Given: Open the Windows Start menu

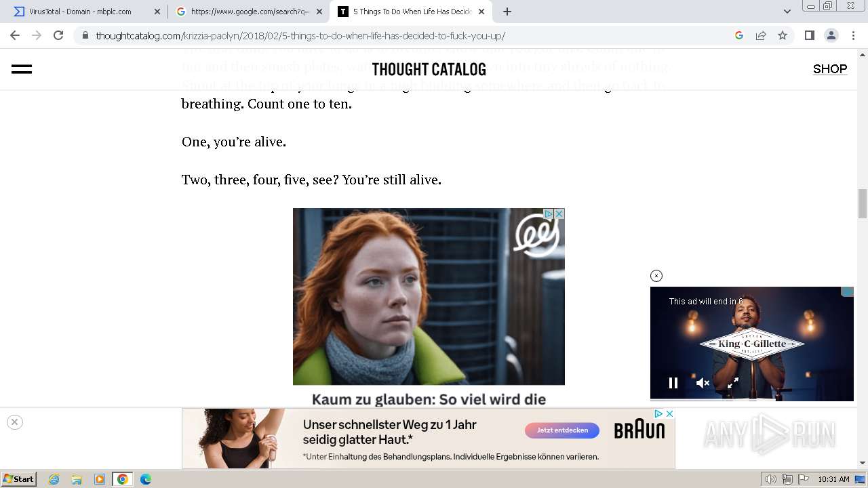Looking at the screenshot, I should [x=19, y=479].
